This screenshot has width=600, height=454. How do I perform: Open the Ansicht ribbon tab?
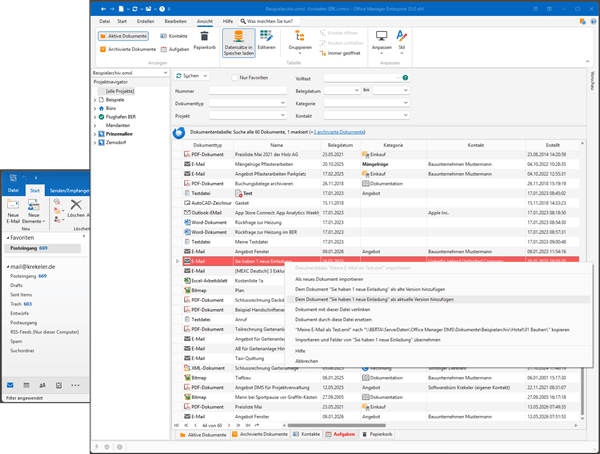205,21
